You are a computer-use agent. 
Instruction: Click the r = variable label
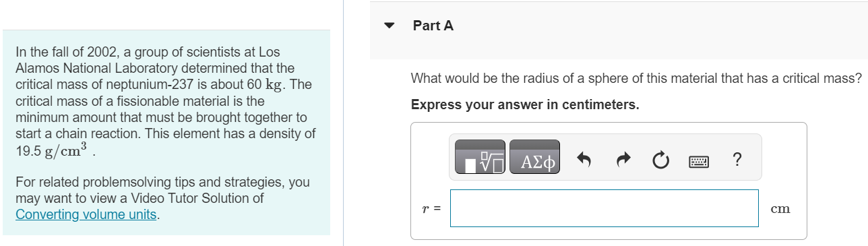click(x=431, y=209)
